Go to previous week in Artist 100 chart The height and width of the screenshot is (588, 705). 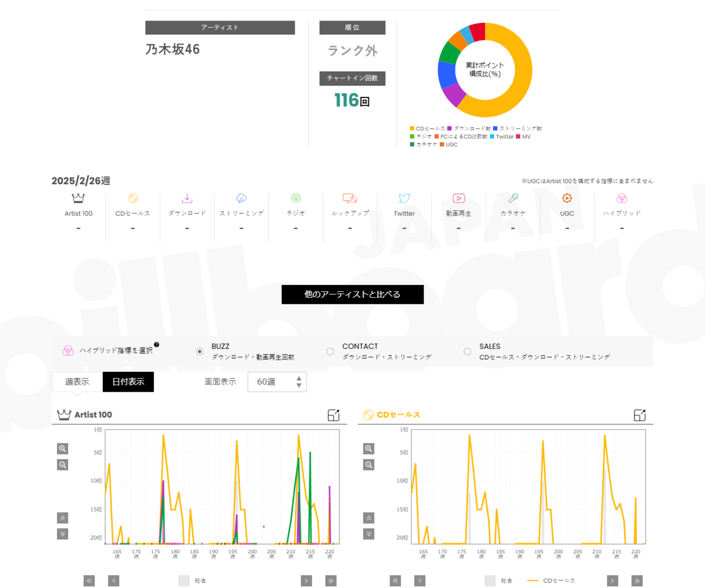tap(113, 581)
